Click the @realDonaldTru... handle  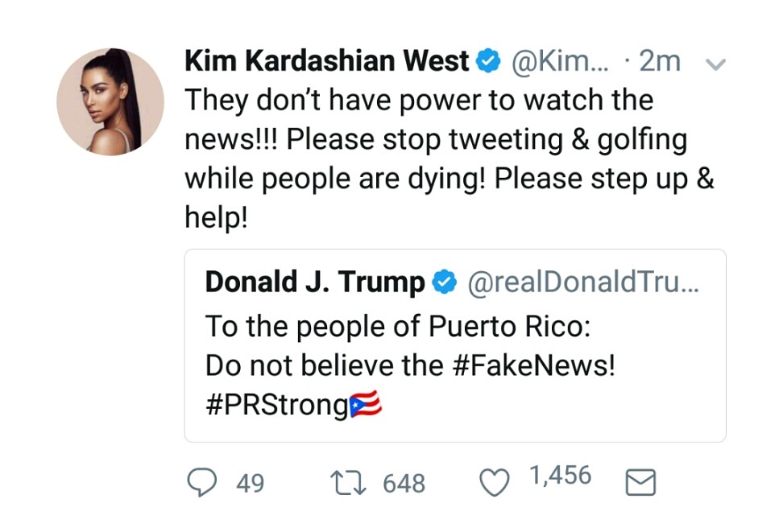point(584,282)
